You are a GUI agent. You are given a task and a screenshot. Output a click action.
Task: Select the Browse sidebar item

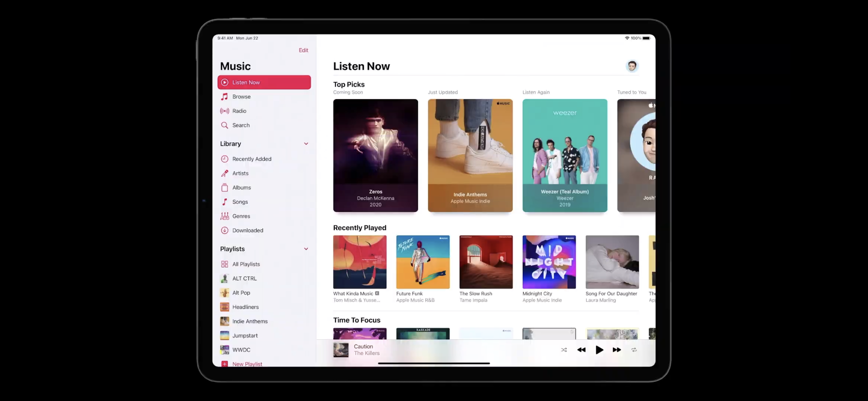pyautogui.click(x=241, y=97)
